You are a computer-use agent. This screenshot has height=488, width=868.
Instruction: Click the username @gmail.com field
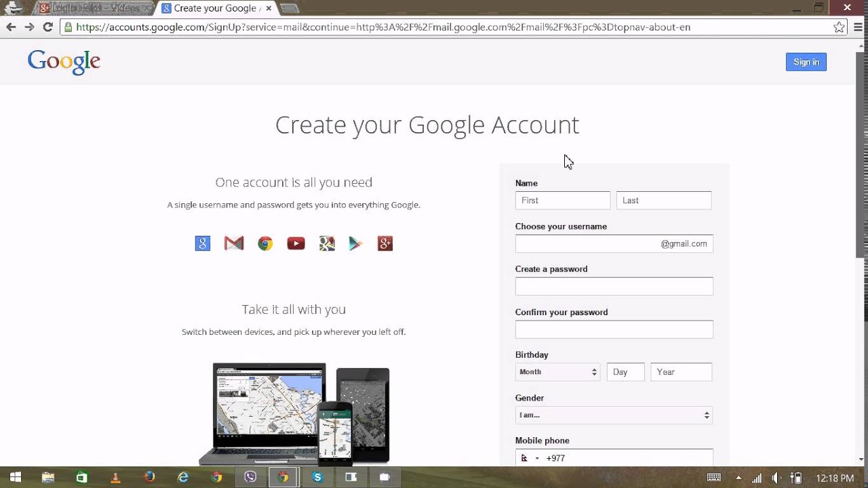(x=614, y=244)
